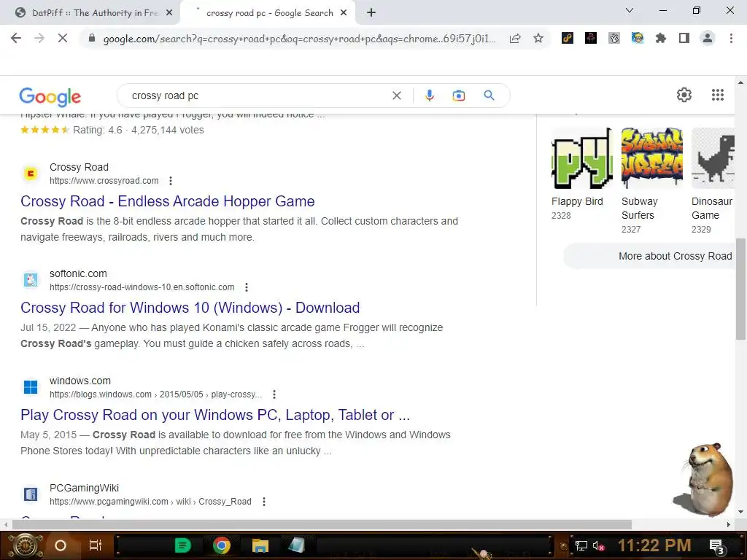This screenshot has width=747, height=560.
Task: Open Crossy Road for Windows 10 Download link
Action: point(190,308)
